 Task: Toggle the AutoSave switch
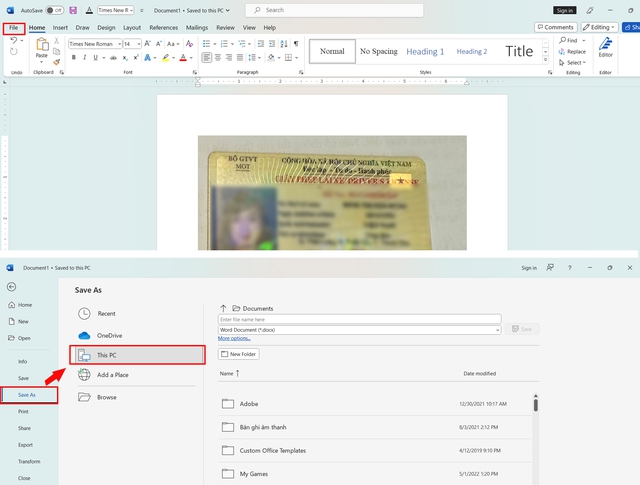57,10
